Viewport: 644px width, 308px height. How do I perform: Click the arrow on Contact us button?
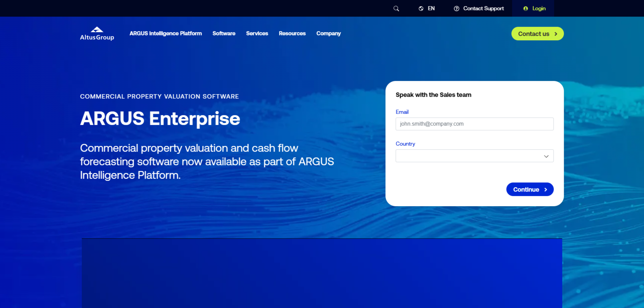pos(556,34)
